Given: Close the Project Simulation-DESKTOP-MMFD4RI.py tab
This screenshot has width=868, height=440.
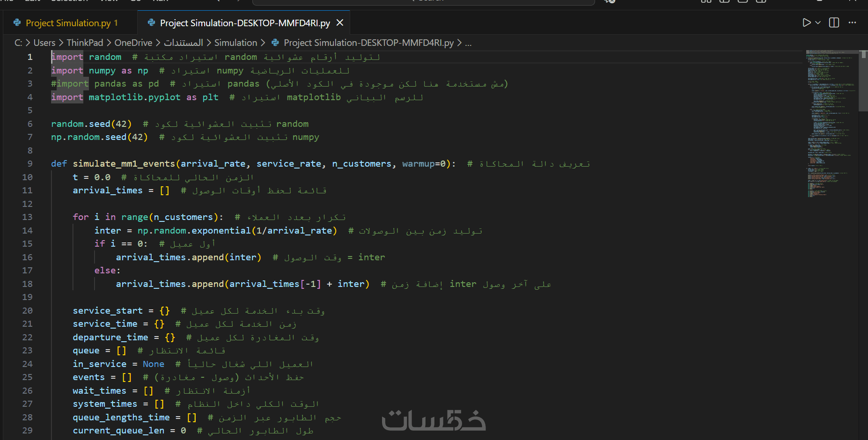Looking at the screenshot, I should tap(340, 22).
